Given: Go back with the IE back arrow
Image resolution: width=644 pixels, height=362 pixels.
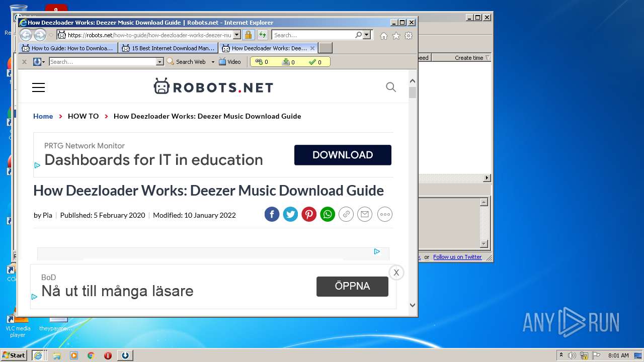Looking at the screenshot, I should pyautogui.click(x=26, y=35).
